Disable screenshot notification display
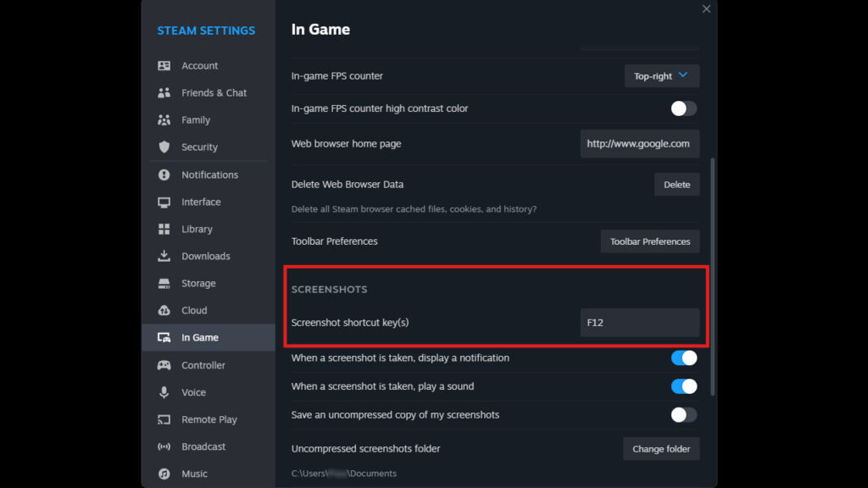868x488 pixels. point(683,358)
